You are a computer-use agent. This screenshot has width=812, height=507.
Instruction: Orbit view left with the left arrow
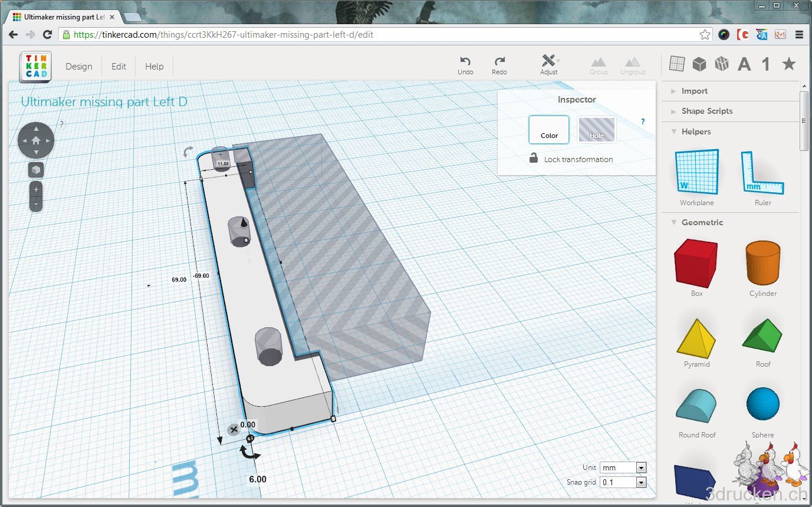(24, 141)
